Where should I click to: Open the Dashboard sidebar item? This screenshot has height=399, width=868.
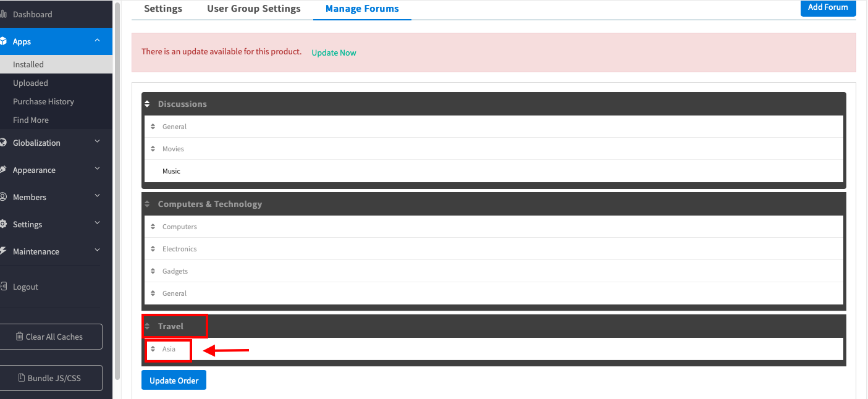point(56,14)
